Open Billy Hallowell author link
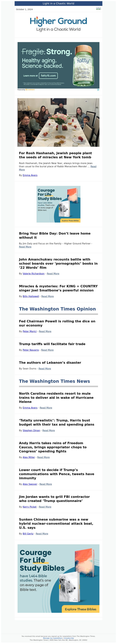This screenshot has height=644, width=117. (31, 296)
